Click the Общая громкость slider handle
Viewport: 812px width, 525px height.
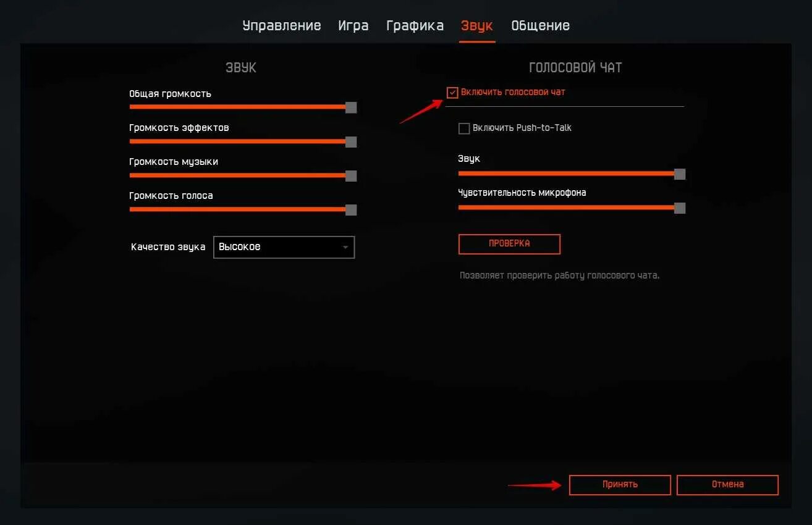pyautogui.click(x=351, y=107)
